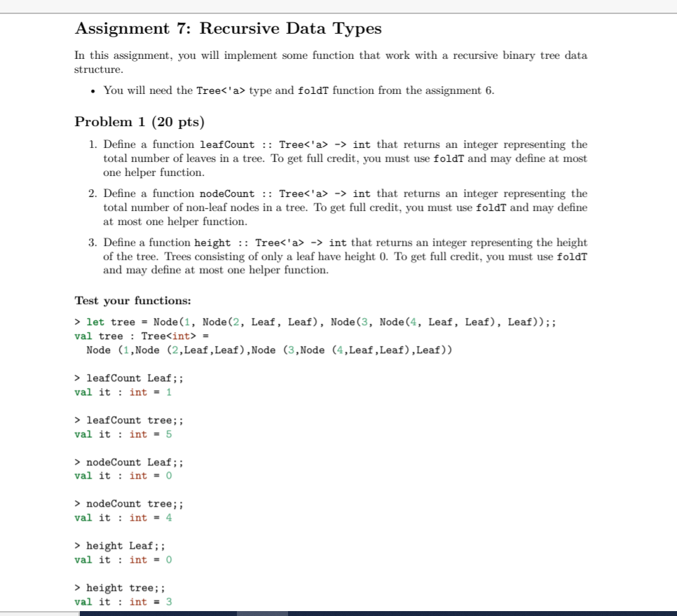
Task: Click the thin toolbar strip at the top
Action: [x=338, y=4]
